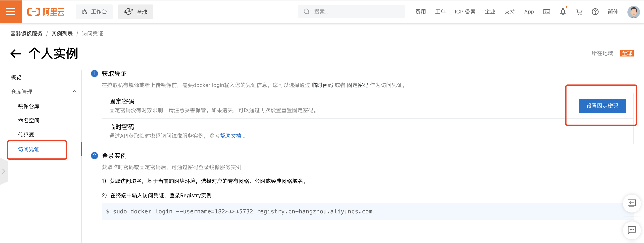Collapse the 仓库管理 section
The width and height of the screenshot is (644, 243).
point(74,92)
